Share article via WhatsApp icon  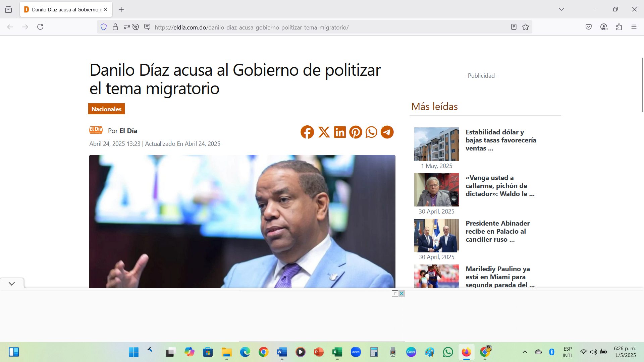click(371, 132)
